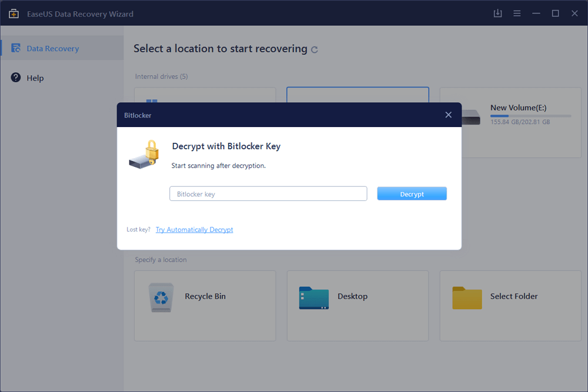Click the padlock drive icon in dialog
The image size is (588, 392).
pos(145,154)
